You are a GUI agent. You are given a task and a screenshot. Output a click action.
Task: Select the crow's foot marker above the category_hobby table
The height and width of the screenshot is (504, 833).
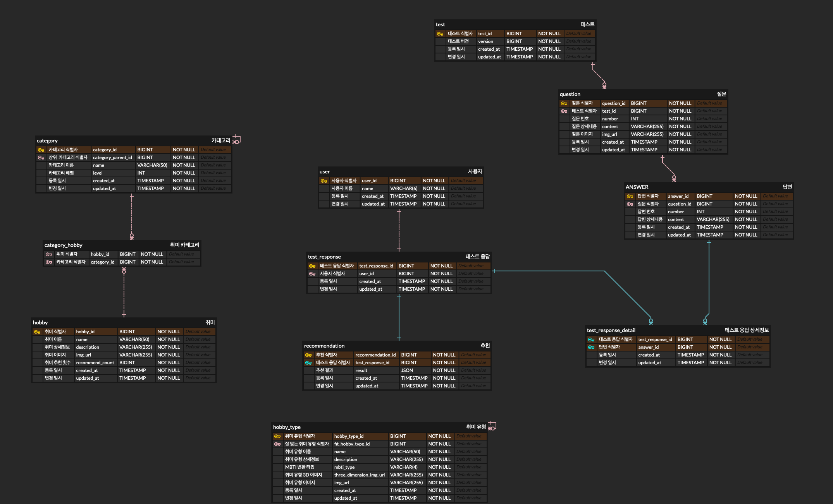point(132,236)
